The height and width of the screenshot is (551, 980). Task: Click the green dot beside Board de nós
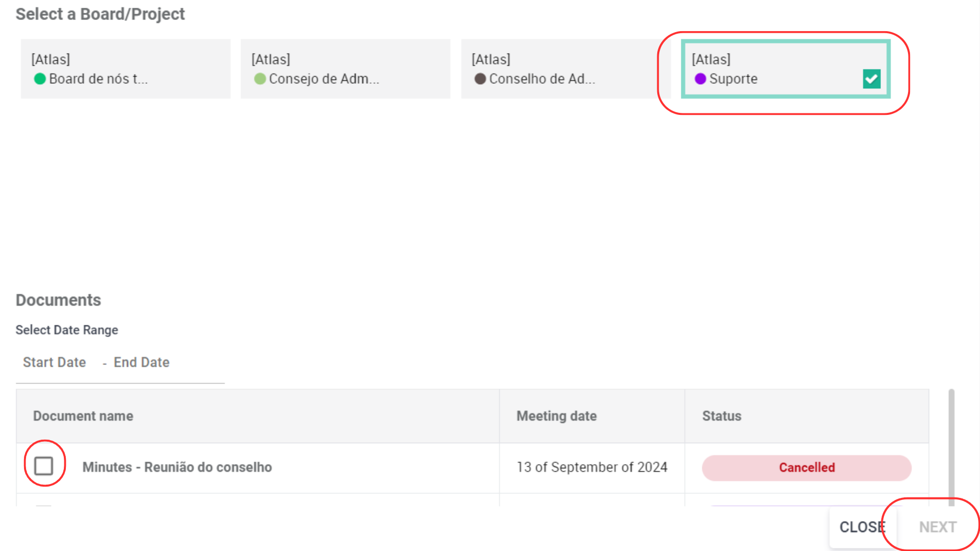tap(40, 79)
